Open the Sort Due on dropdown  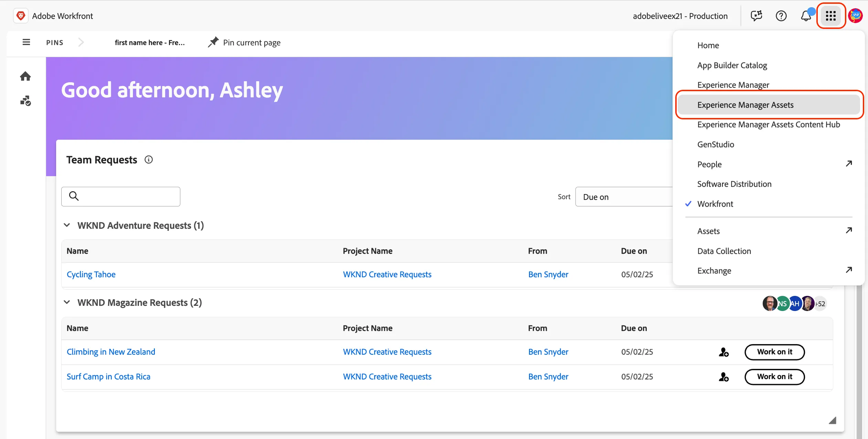[624, 197]
